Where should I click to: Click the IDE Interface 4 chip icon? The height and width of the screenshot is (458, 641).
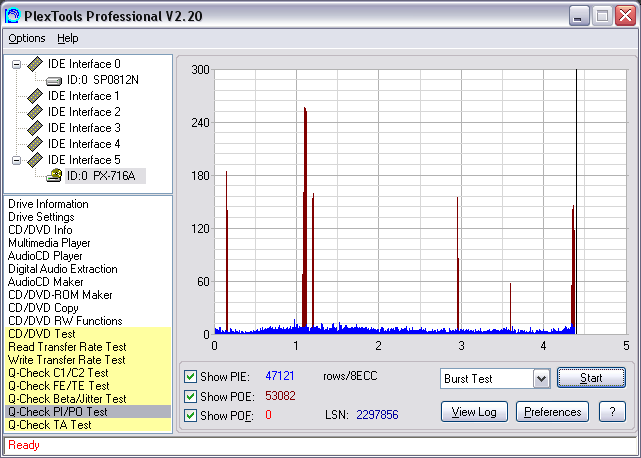pos(35,144)
